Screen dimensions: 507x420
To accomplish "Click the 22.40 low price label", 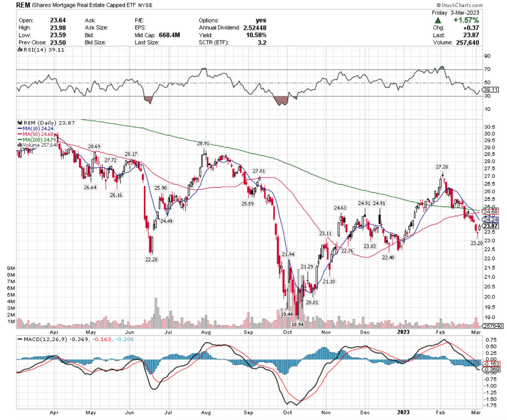I will (388, 257).
